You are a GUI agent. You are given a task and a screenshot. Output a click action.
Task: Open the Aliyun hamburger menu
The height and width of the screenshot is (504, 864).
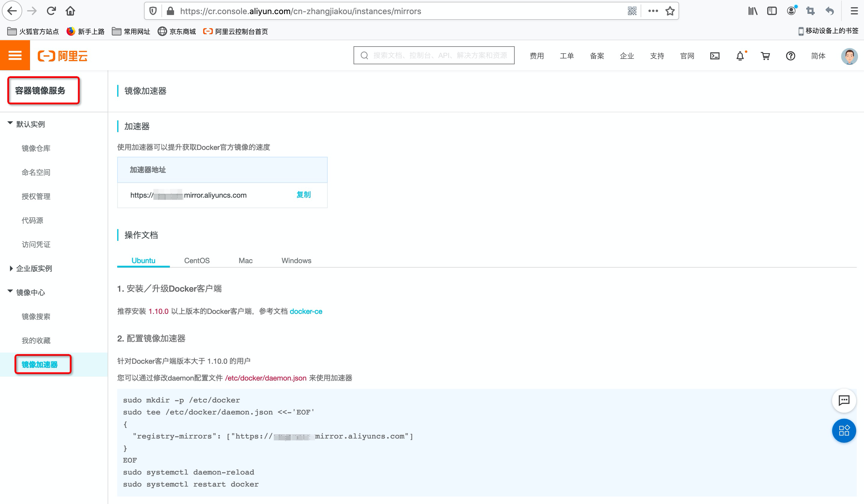(15, 56)
